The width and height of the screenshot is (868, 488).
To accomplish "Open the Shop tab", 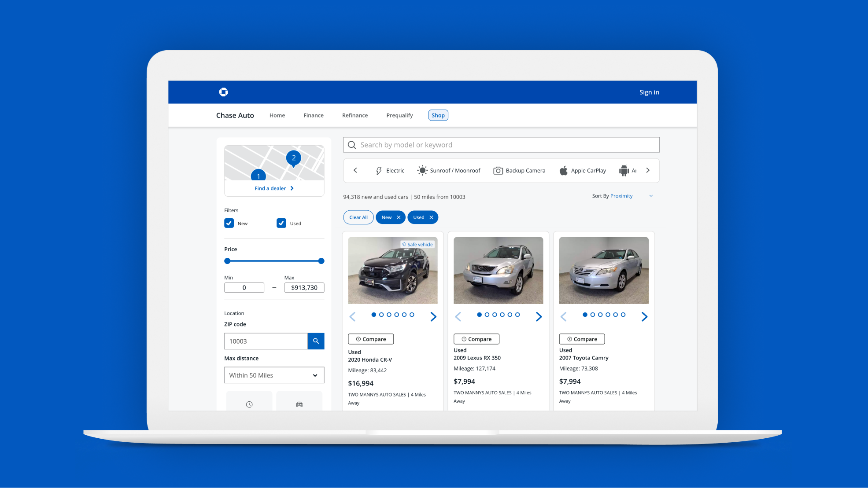I will click(x=438, y=115).
